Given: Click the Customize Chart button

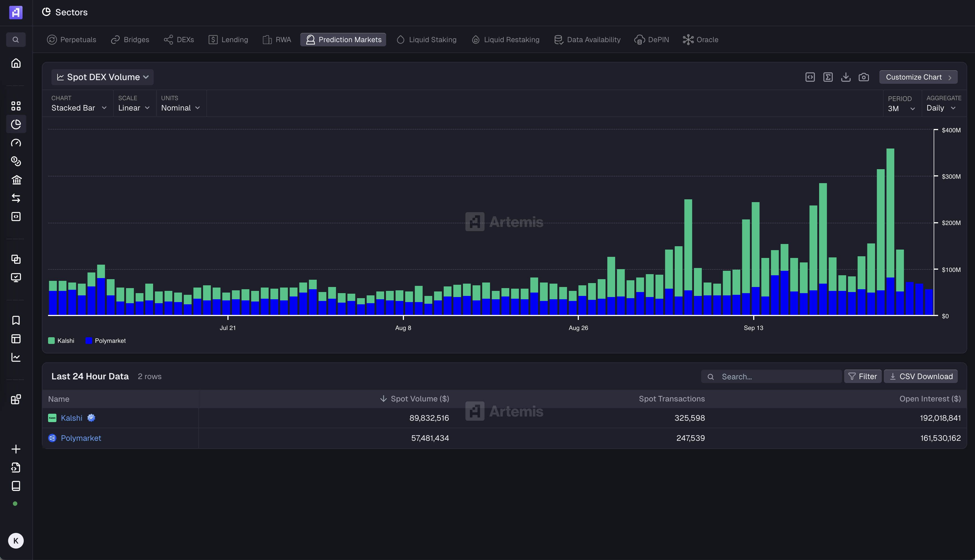Looking at the screenshot, I should tap(918, 77).
